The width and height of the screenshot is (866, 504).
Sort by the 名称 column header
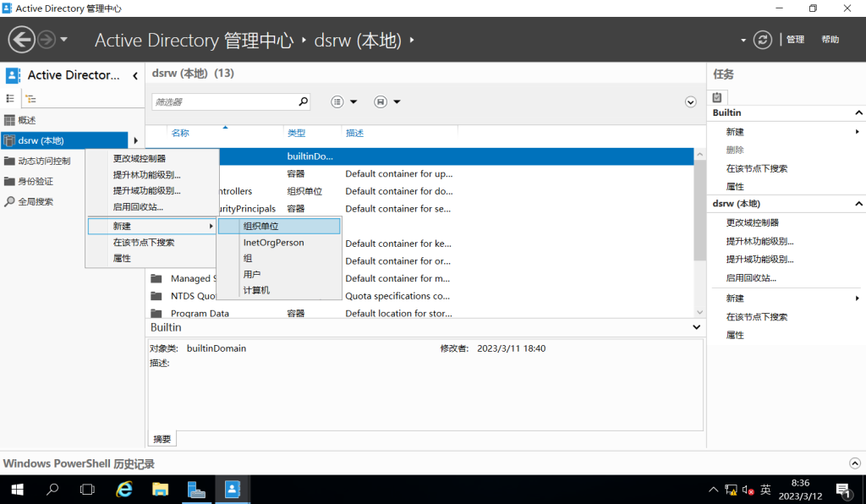tap(180, 133)
